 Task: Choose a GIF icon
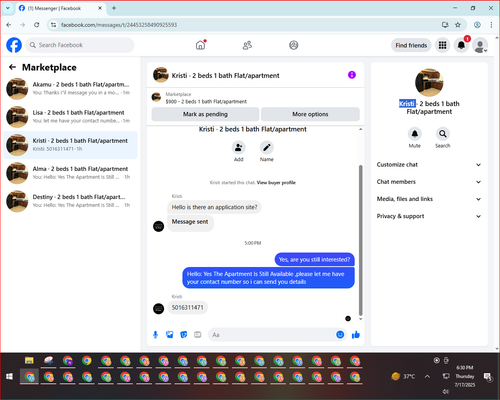[198, 335]
